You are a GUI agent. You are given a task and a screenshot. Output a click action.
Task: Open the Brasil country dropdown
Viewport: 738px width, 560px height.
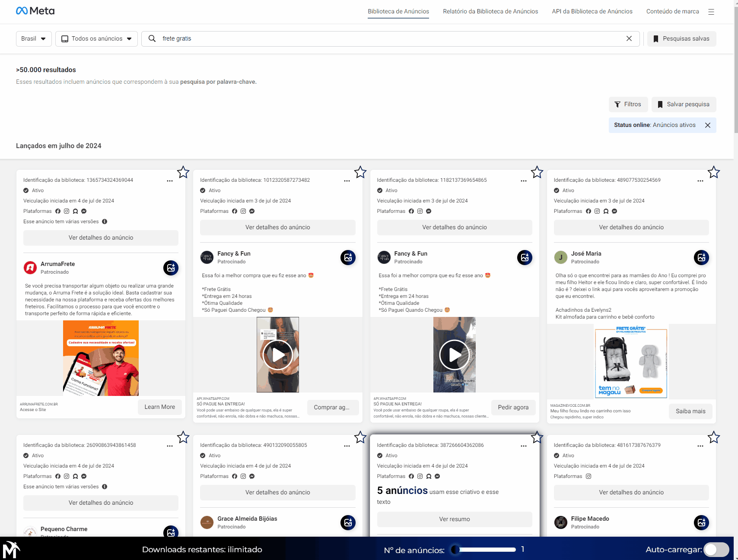click(34, 38)
